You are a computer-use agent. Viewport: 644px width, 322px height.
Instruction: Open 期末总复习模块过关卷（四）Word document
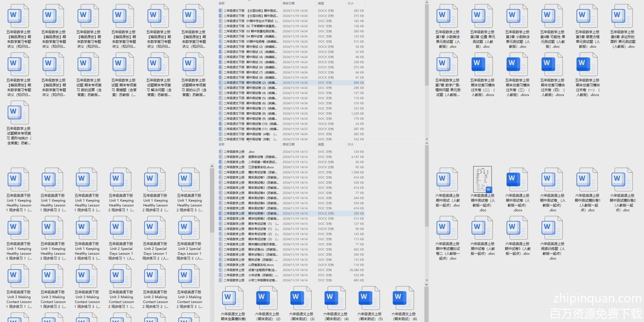[552, 65]
